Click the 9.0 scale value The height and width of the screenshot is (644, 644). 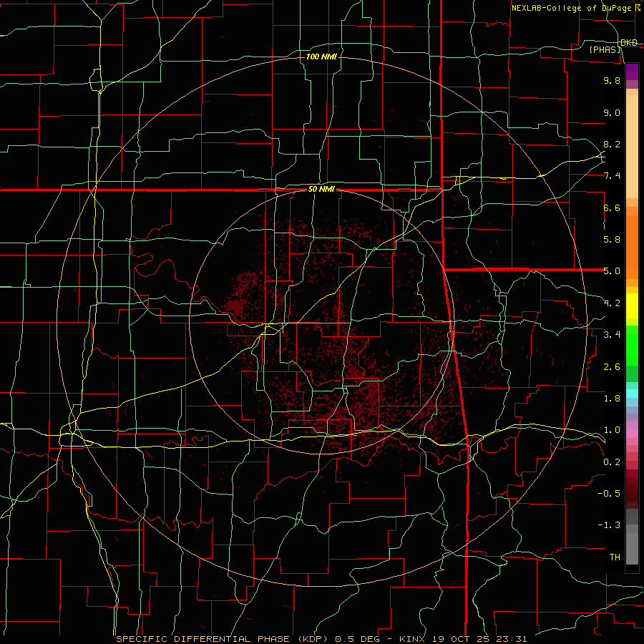click(612, 112)
